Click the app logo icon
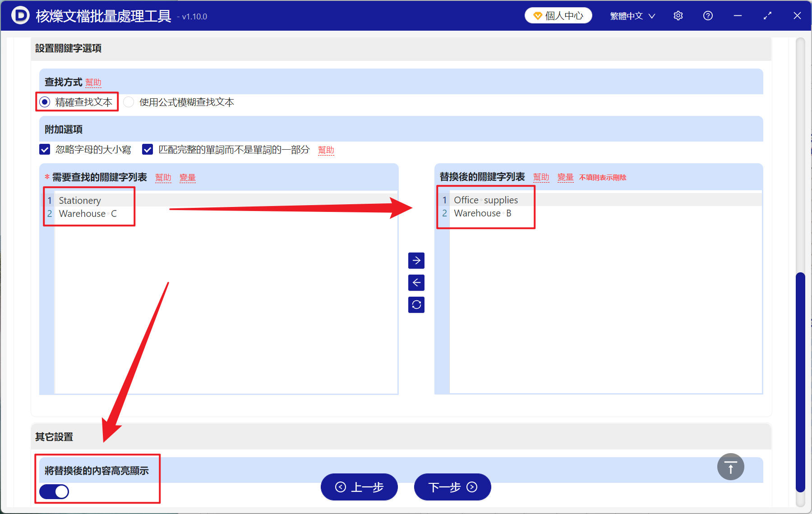The image size is (812, 514). [x=20, y=15]
